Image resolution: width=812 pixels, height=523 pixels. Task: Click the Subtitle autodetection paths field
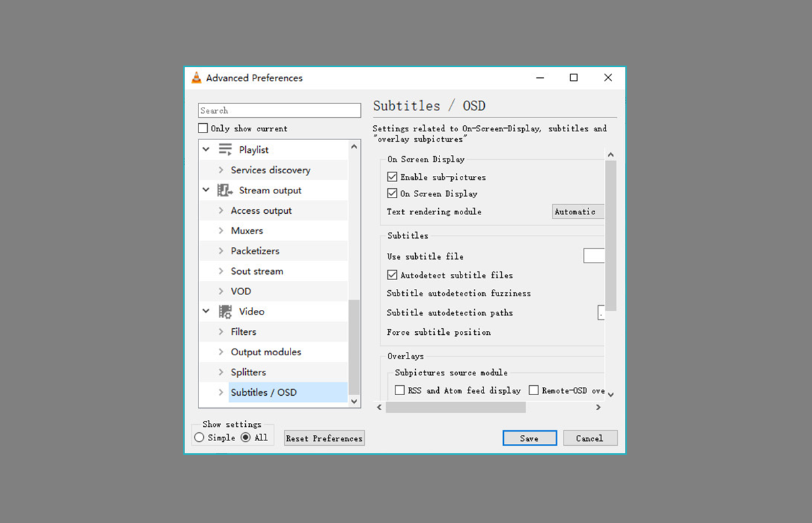point(601,313)
